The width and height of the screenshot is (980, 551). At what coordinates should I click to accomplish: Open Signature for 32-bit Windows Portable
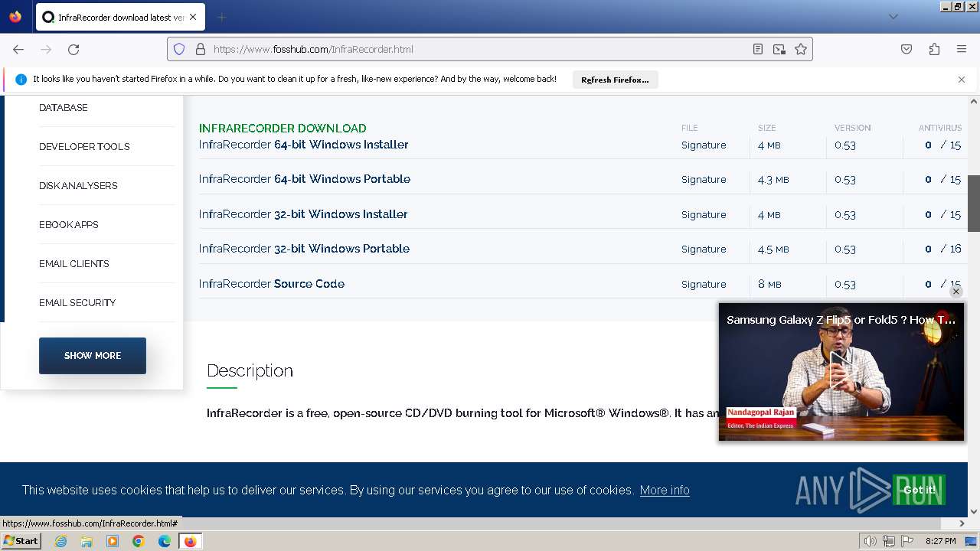704,249
